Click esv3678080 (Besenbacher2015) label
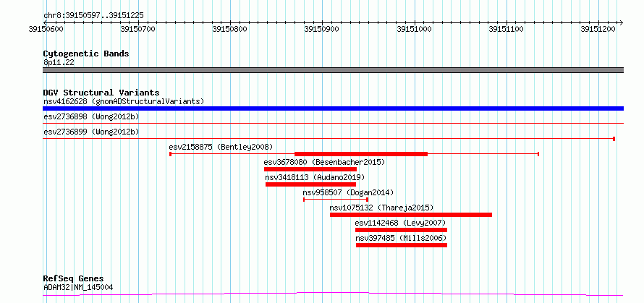This screenshot has height=303, width=644. 324,162
